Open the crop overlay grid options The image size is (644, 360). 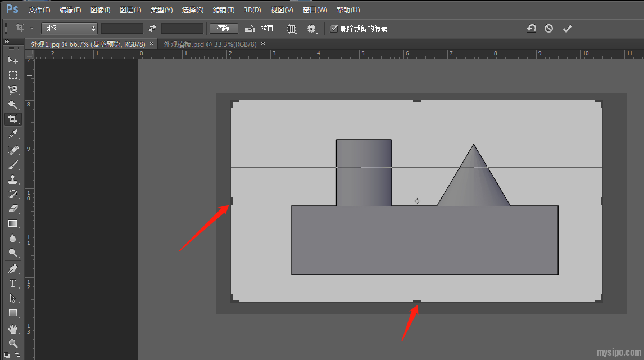291,29
